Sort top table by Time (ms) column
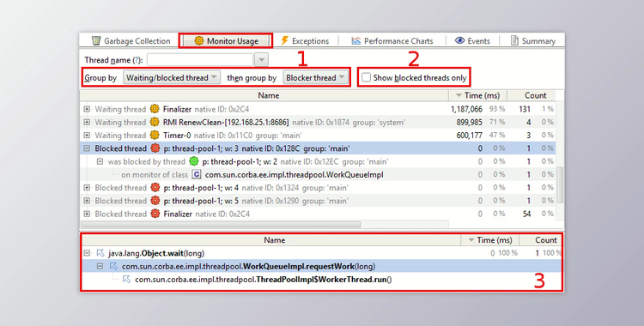Image resolution: width=644 pixels, height=326 pixels. tap(478, 95)
